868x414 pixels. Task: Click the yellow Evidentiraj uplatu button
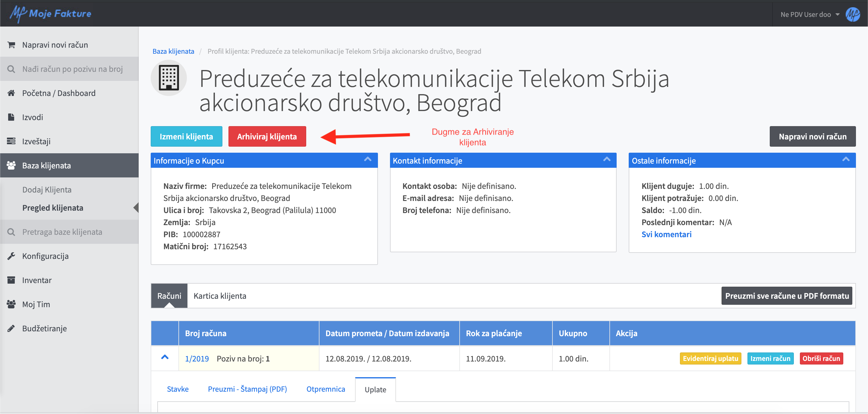coord(710,358)
